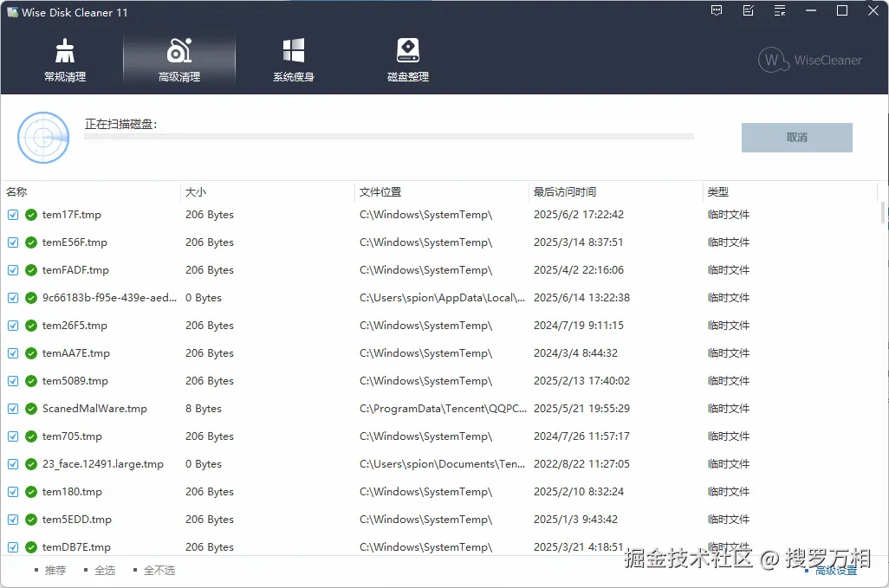889x588 pixels.
Task: Click the feedback chat icon in title bar
Action: tap(717, 10)
